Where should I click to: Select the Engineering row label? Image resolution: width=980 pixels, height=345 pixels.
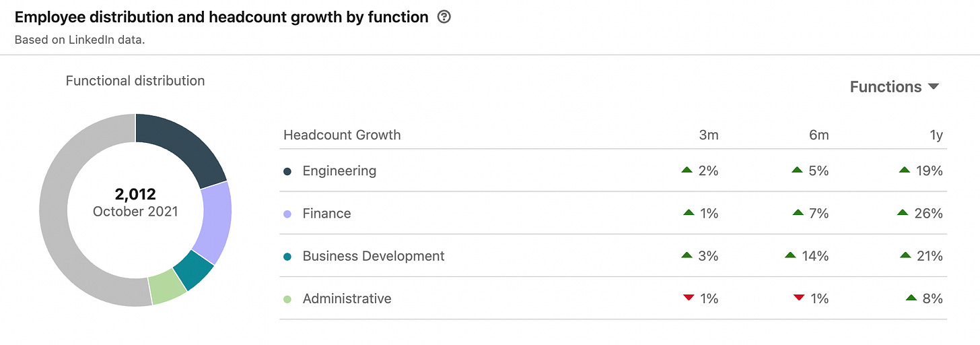point(339,171)
